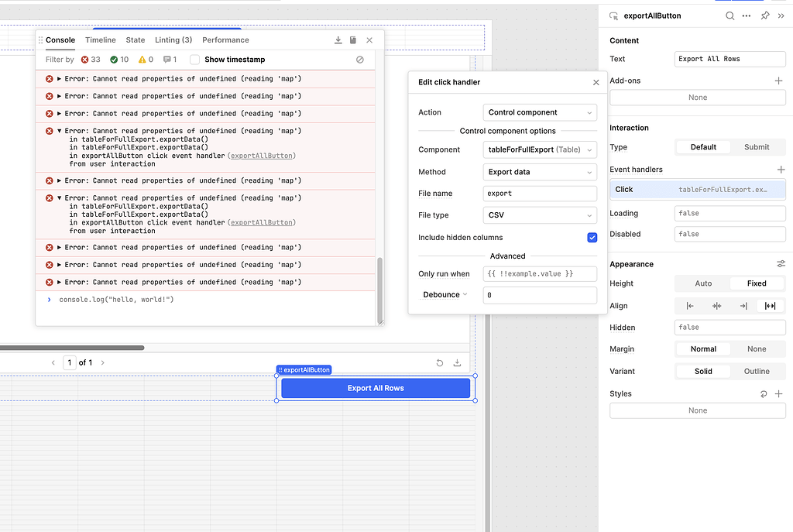Clear the console with the ban icon

pos(359,60)
